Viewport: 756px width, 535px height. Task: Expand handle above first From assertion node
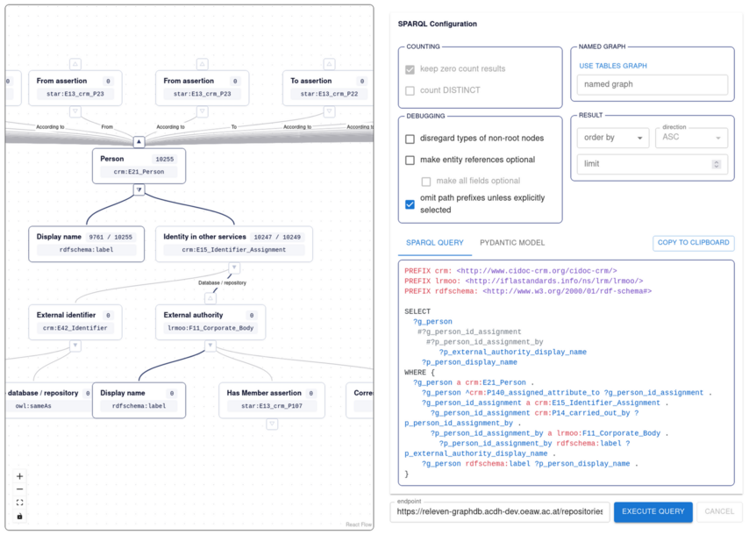click(75, 64)
